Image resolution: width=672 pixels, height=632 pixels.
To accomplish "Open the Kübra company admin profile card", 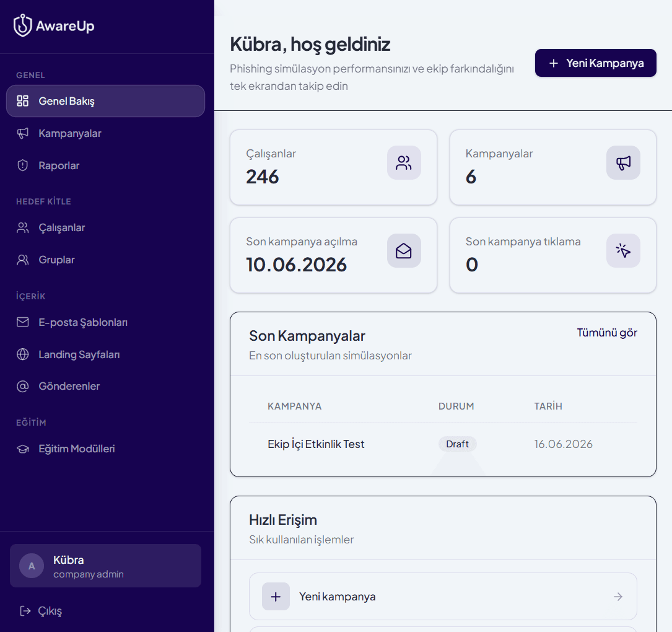I will pyautogui.click(x=105, y=566).
